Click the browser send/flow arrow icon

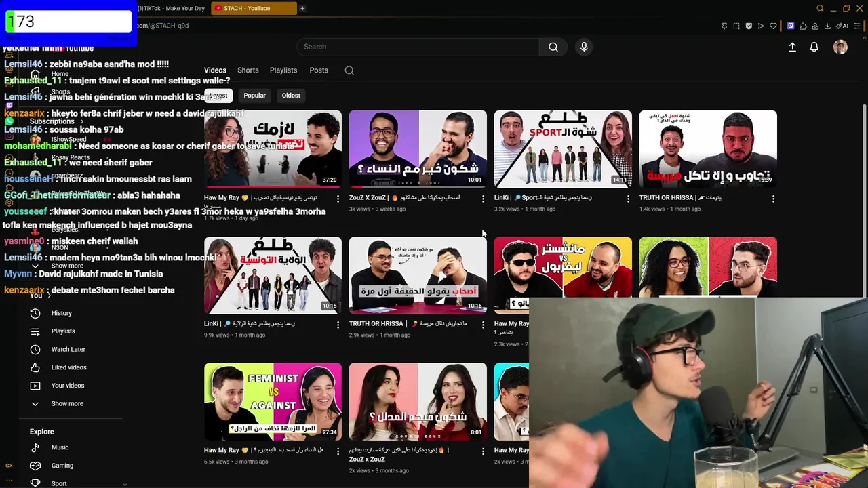click(x=761, y=26)
